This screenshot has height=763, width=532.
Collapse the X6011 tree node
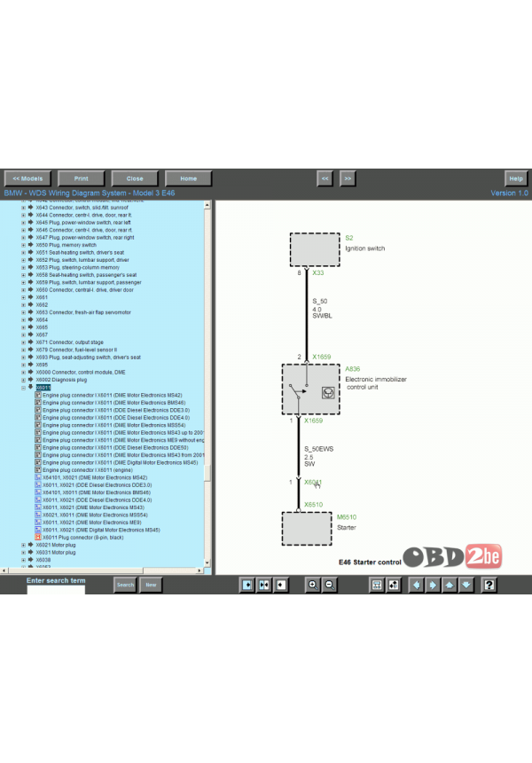tap(23, 388)
